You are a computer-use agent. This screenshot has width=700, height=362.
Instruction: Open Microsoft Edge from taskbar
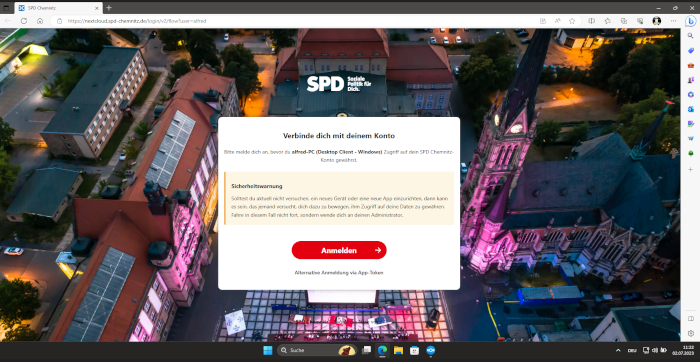[382, 350]
